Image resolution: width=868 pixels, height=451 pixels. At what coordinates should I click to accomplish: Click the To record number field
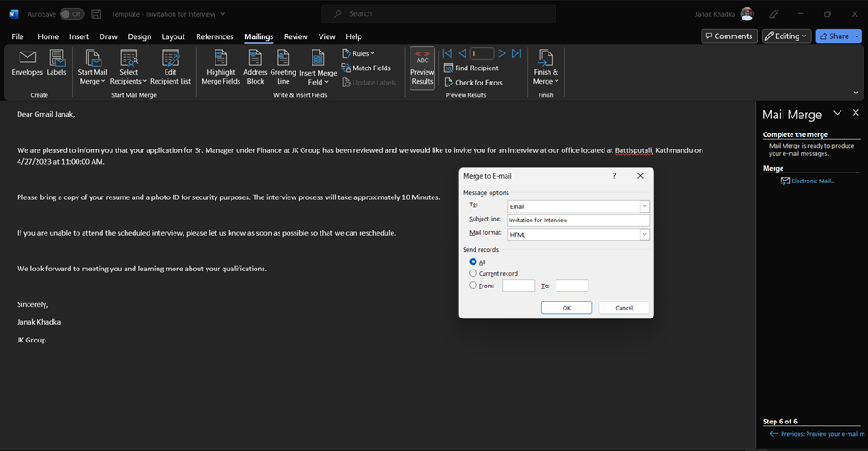[x=572, y=286]
